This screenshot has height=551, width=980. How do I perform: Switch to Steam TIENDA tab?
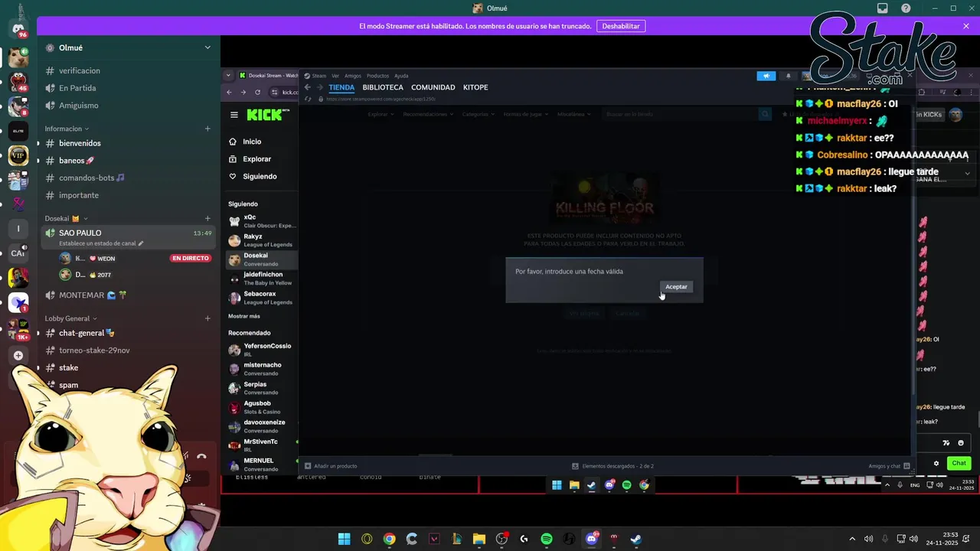pyautogui.click(x=341, y=87)
